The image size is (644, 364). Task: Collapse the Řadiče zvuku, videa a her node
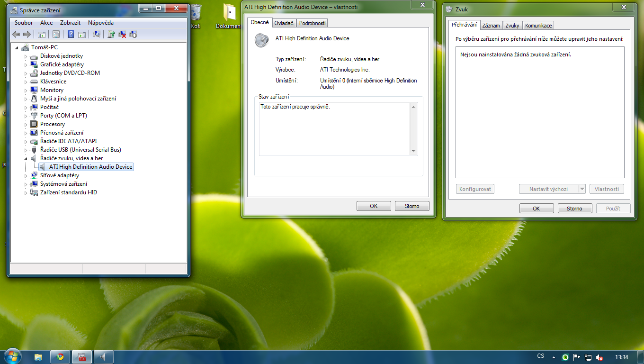pyautogui.click(x=26, y=158)
